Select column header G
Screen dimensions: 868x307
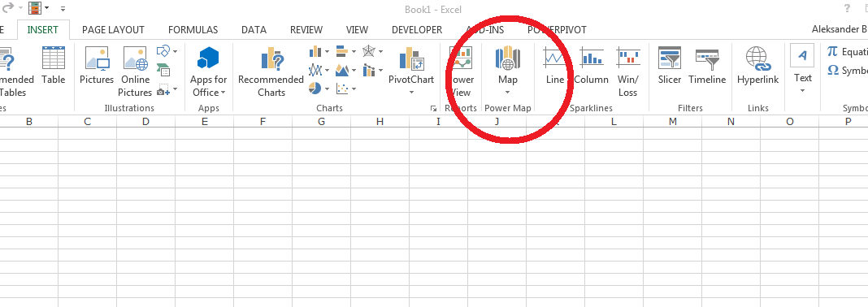pyautogui.click(x=321, y=121)
